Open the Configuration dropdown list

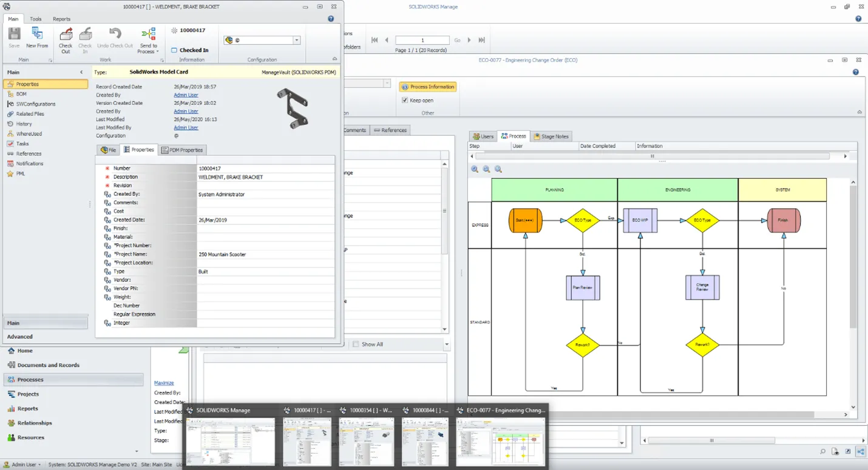coord(296,40)
